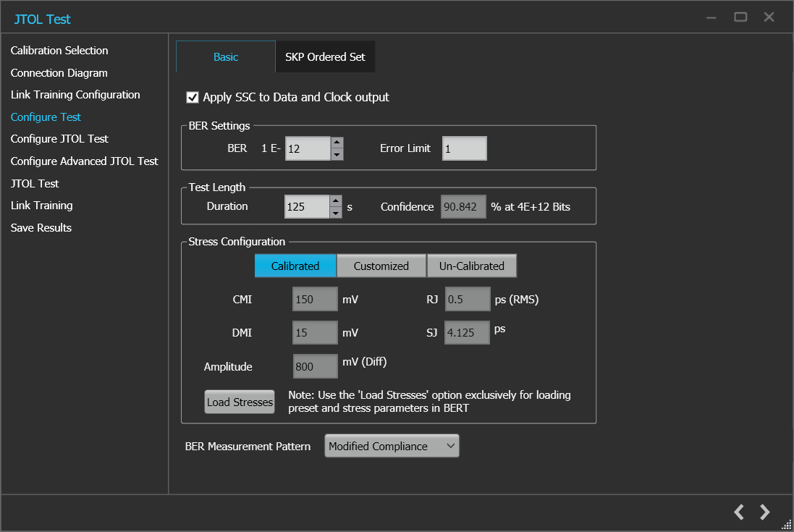794x532 pixels.
Task: Click the Error Limit input field
Action: pyautogui.click(x=464, y=148)
